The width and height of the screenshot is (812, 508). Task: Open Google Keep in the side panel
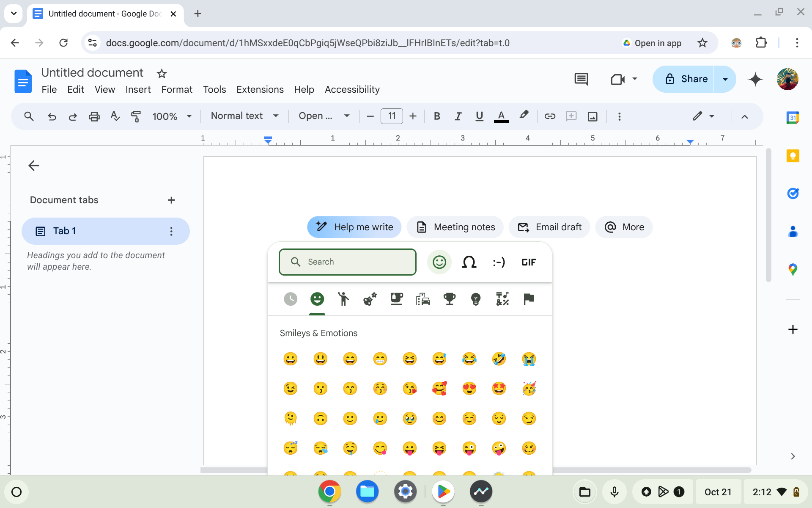pos(793,156)
